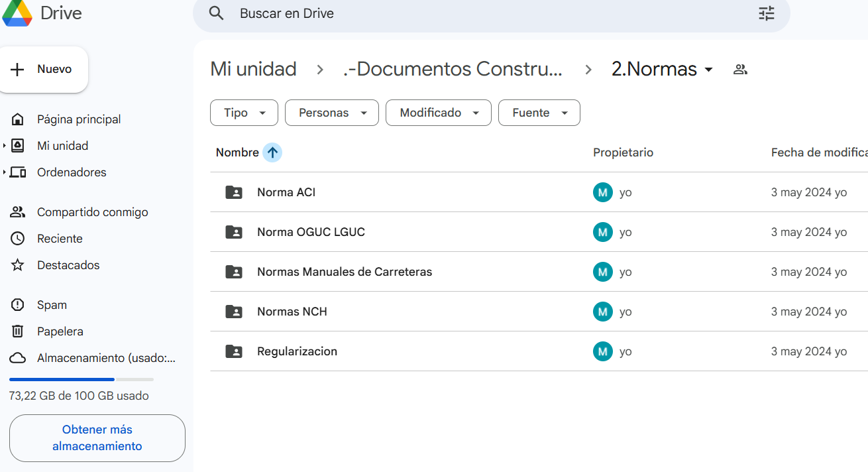
Task: Expand the Personas filter chip
Action: (331, 113)
